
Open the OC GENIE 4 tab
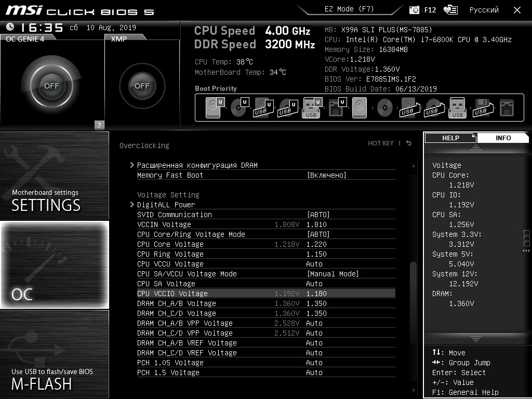(x=25, y=38)
